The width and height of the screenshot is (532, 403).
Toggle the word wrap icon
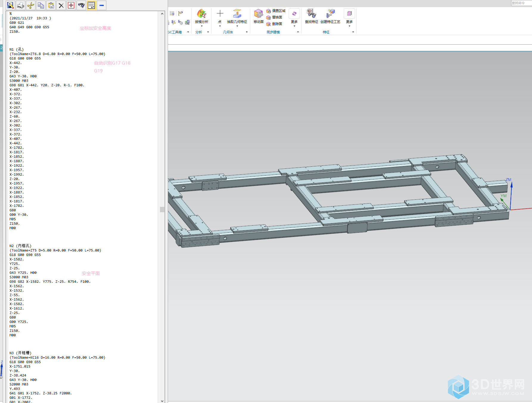click(x=91, y=5)
